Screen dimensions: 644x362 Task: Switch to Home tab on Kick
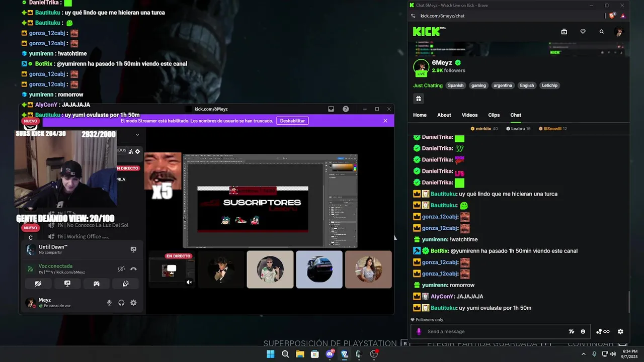click(420, 115)
